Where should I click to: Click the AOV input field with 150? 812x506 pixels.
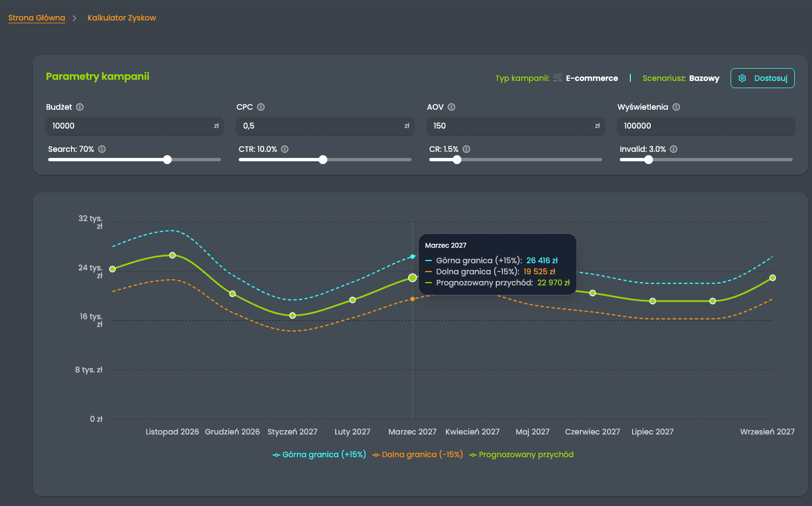516,126
